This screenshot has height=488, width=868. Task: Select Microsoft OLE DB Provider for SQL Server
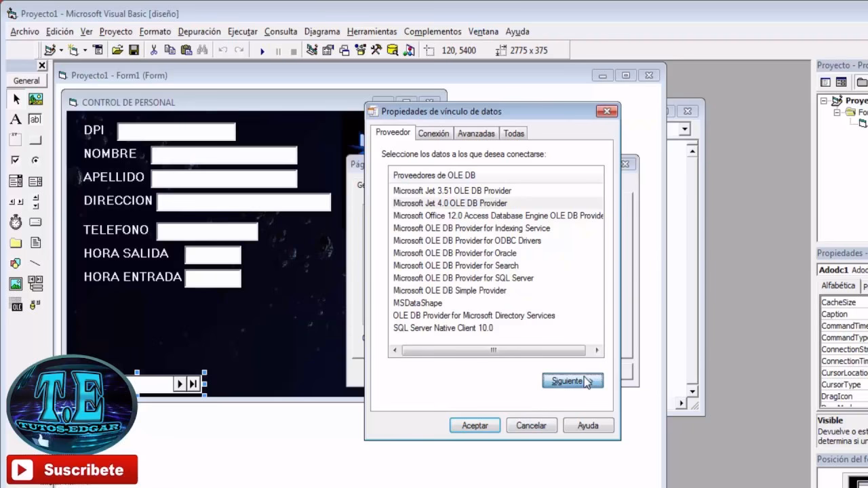tap(463, 278)
